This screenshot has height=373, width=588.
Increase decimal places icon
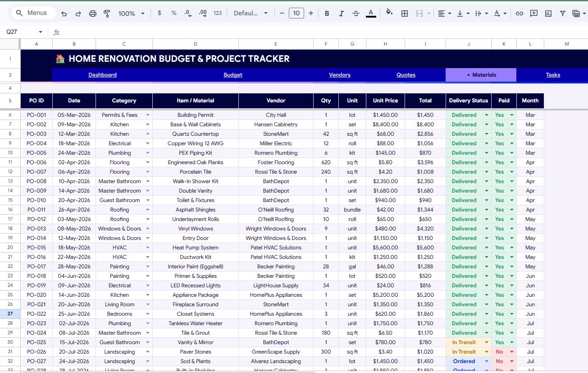click(x=203, y=13)
